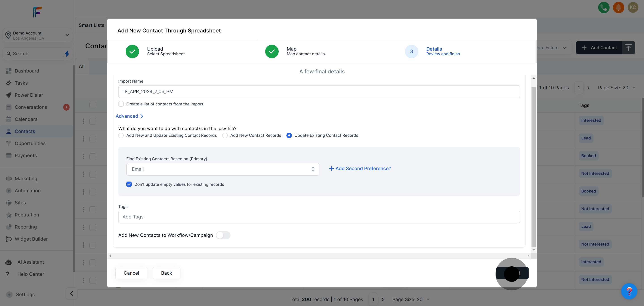Click the import upload arrow icon
Image resolution: width=644 pixels, height=306 pixels.
[628, 47]
